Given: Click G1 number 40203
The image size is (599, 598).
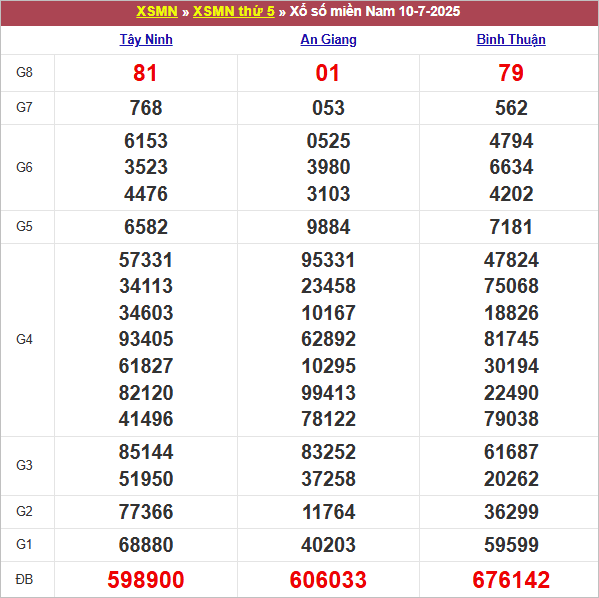Looking at the screenshot, I should [x=329, y=545].
